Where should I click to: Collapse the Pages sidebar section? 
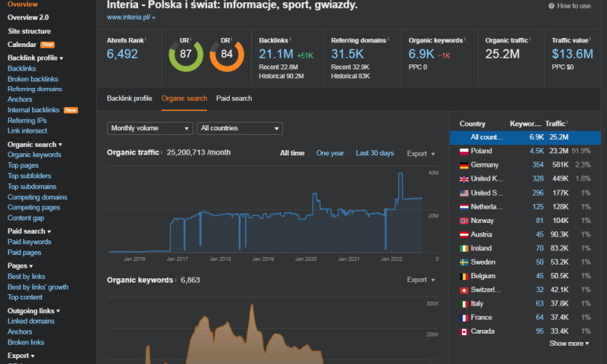tap(20, 266)
